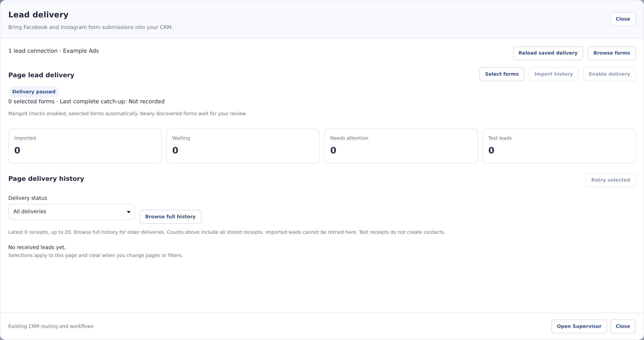Viewport: 644px width, 340px height.
Task: Click the 'Page delivery history' heading
Action: point(46,179)
